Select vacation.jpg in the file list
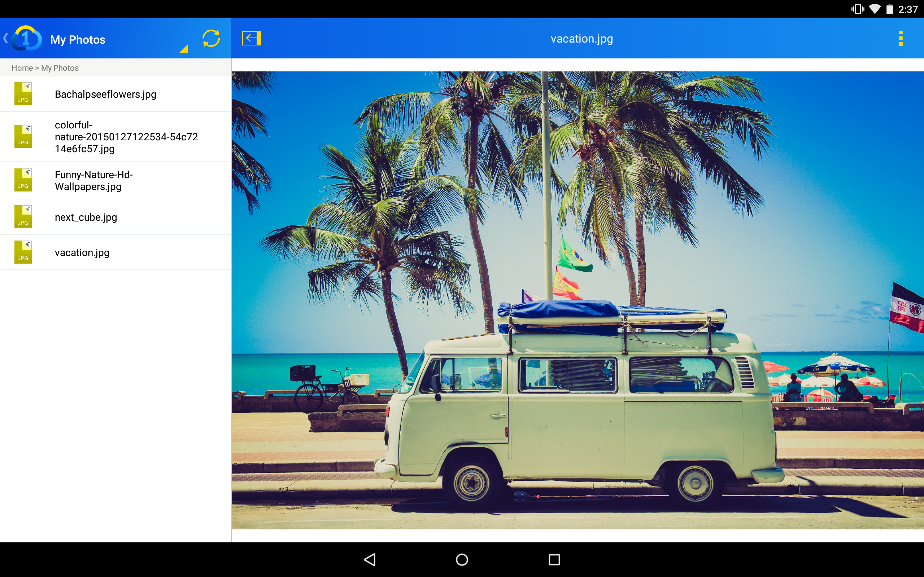The height and width of the screenshot is (577, 924). (82, 253)
